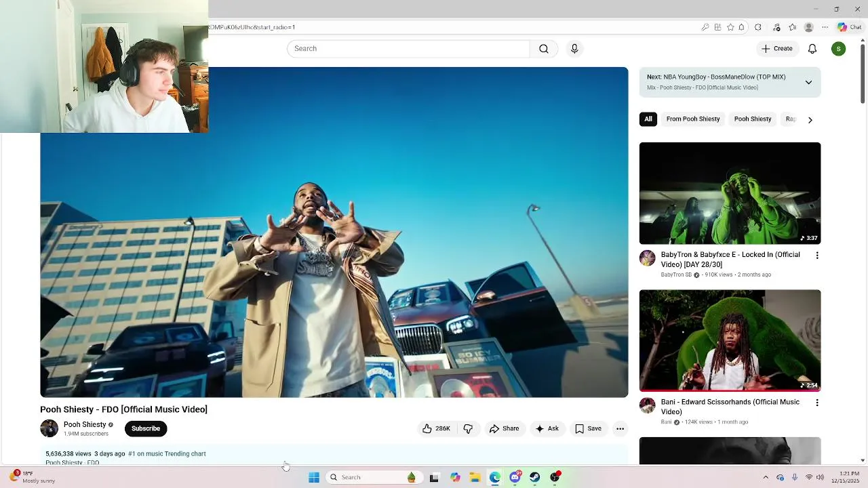Viewport: 868px width, 488px height.
Task: Open options for Bani Edward Scissorhands video
Action: coord(816,403)
